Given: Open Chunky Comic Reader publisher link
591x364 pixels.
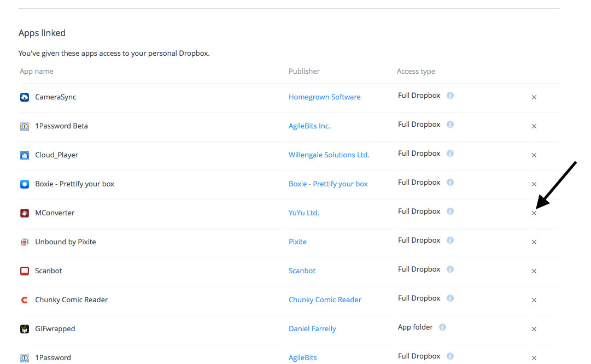Looking at the screenshot, I should (325, 300).
